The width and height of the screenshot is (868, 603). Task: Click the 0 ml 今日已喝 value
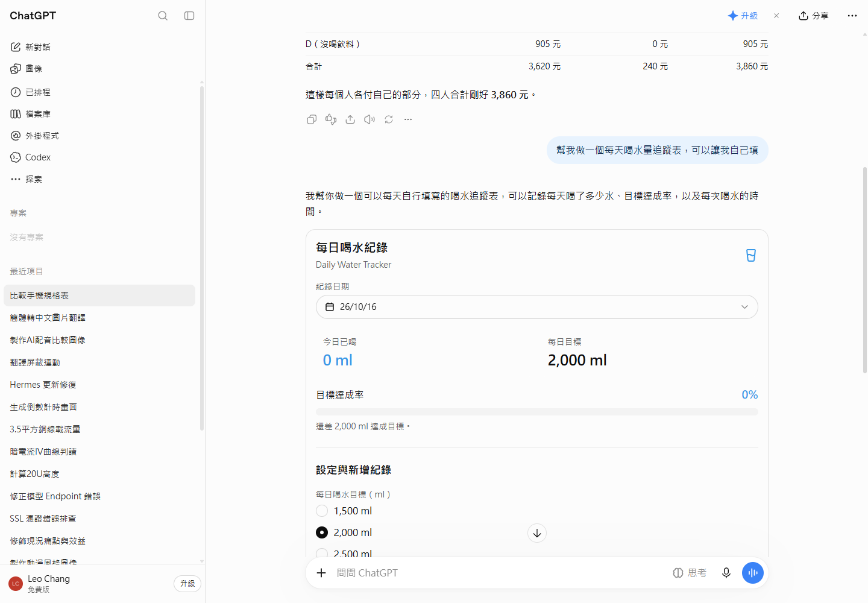338,360
